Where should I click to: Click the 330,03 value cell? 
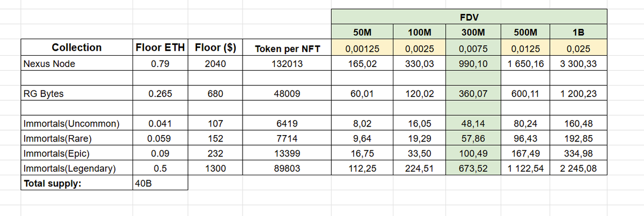[x=420, y=64]
